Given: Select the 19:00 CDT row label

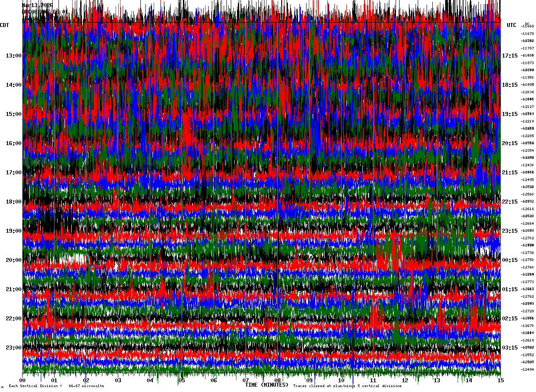Looking at the screenshot, I should click(14, 231).
